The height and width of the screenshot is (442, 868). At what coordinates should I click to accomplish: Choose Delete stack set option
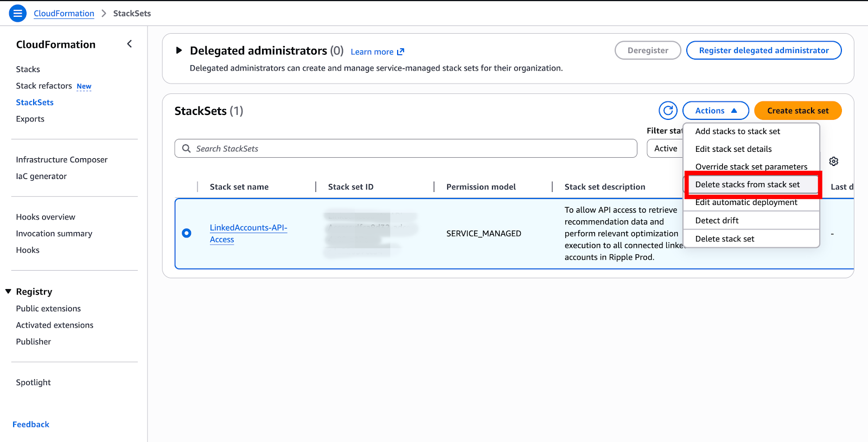[725, 239]
